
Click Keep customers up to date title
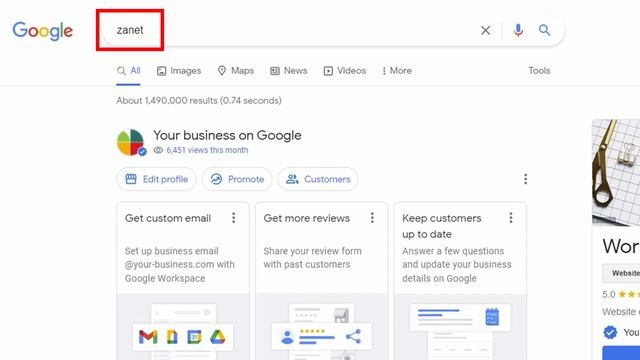(442, 226)
